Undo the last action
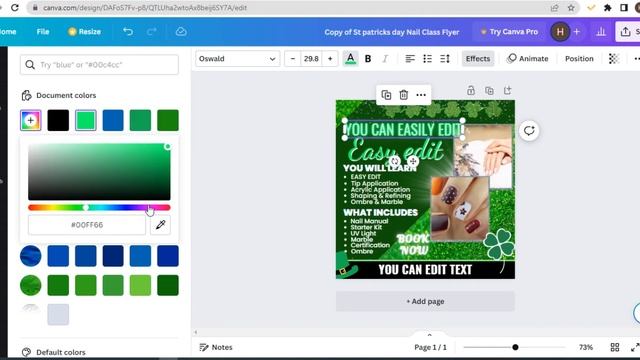This screenshot has width=640, height=360. pos(128,31)
